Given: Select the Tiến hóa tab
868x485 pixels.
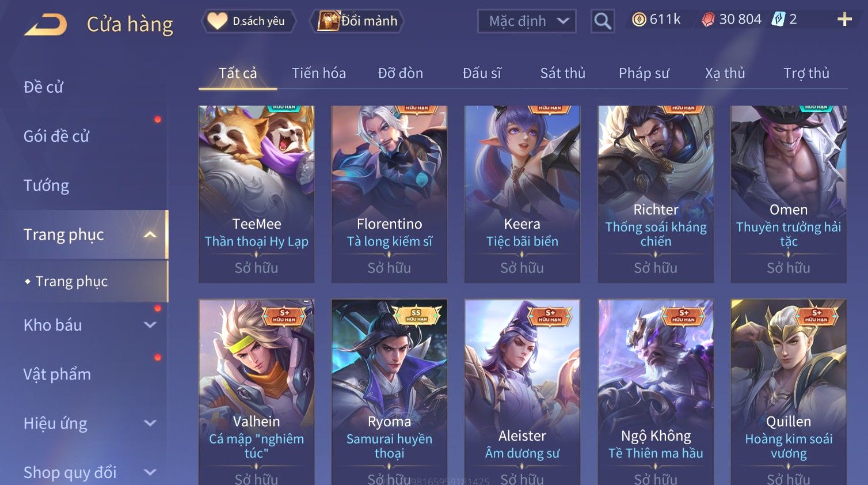Looking at the screenshot, I should (x=318, y=73).
